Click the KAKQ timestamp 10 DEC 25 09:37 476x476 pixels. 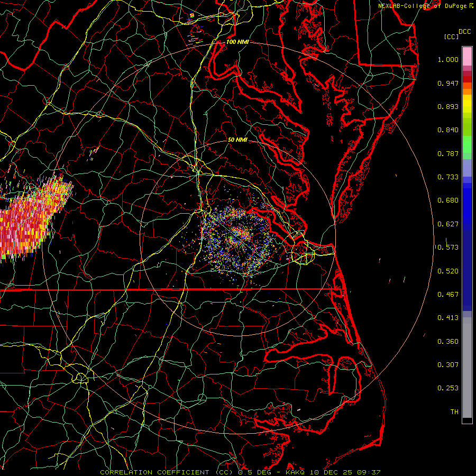[x=333, y=472]
